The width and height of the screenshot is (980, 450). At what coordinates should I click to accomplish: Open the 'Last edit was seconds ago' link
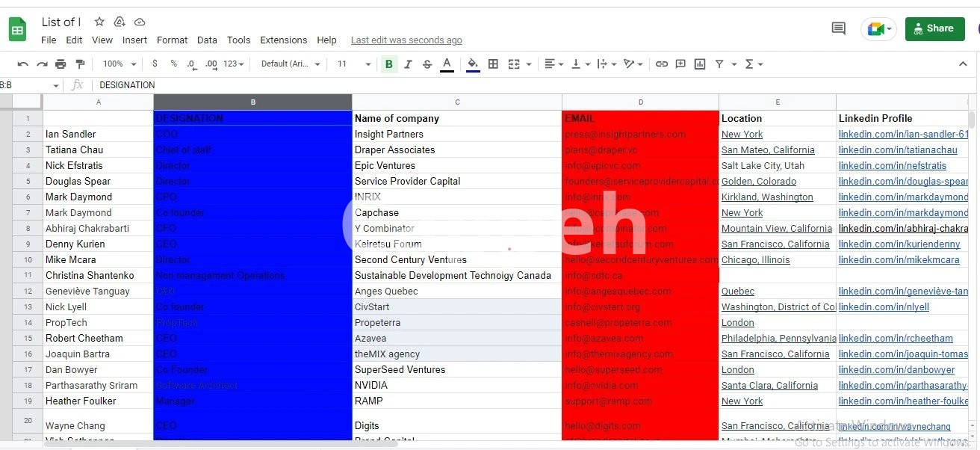tap(406, 40)
